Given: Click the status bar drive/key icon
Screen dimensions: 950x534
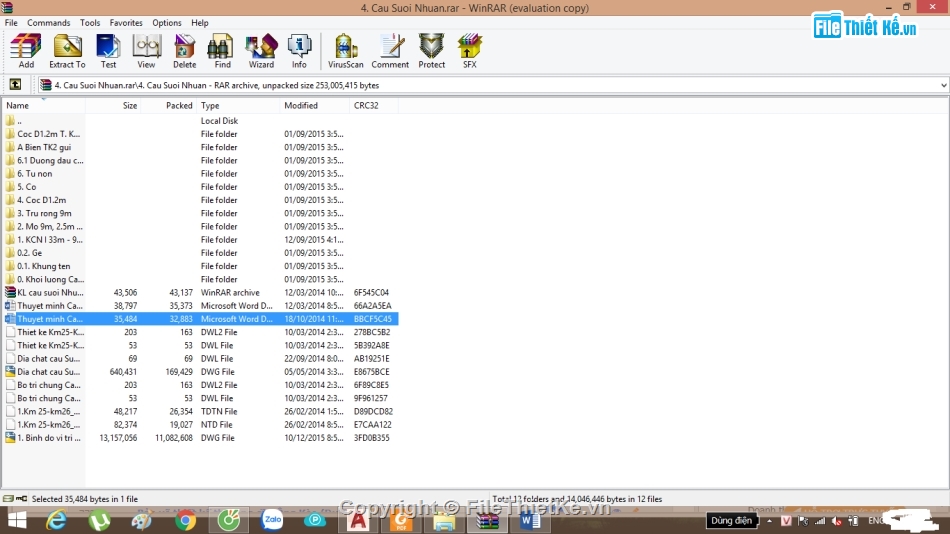Looking at the screenshot, I should 15,499.
